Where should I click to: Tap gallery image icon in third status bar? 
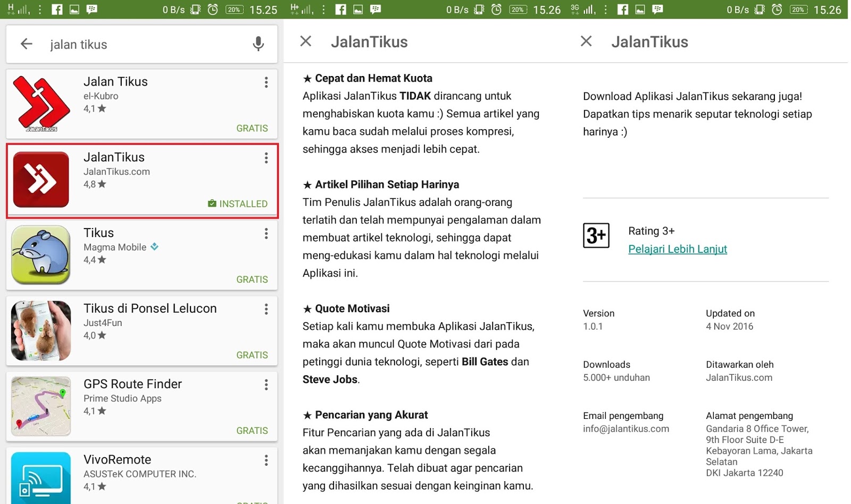[640, 10]
